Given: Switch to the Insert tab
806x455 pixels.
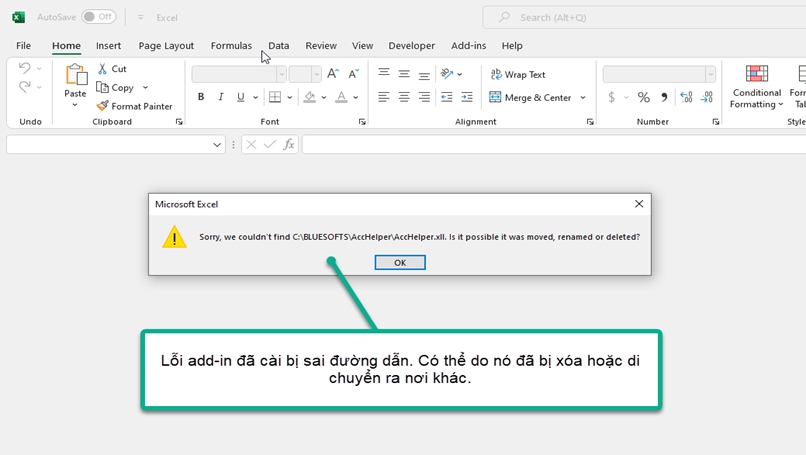Looking at the screenshot, I should click(x=108, y=45).
